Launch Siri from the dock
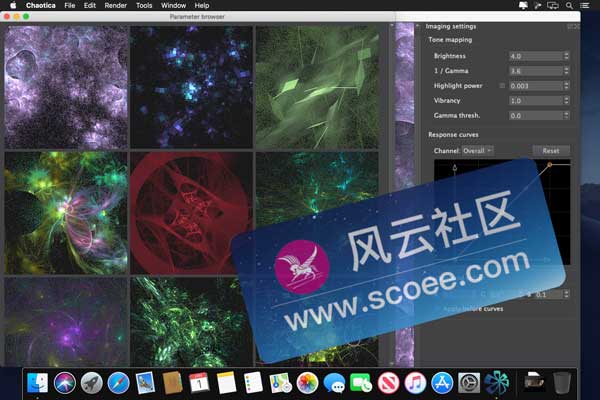The width and height of the screenshot is (600, 400). pyautogui.click(x=65, y=382)
